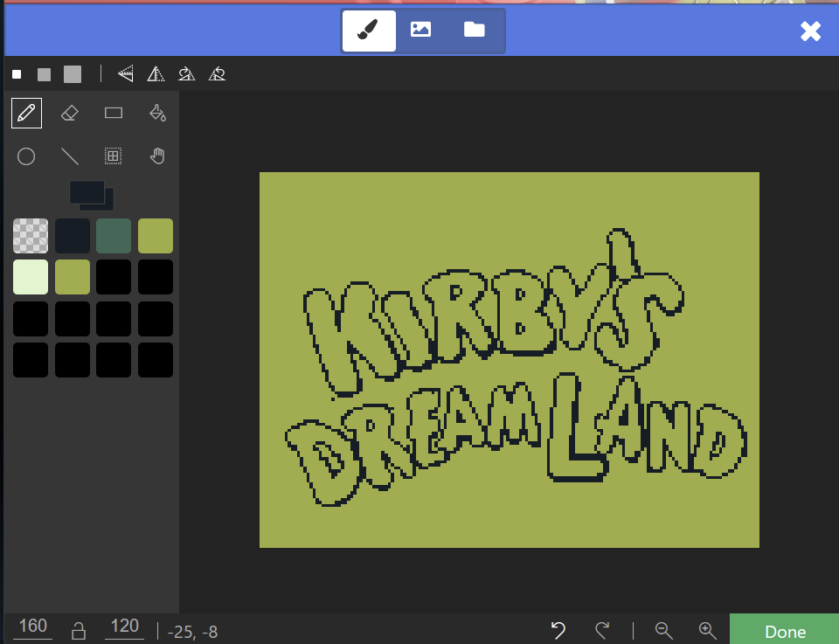Select the marquee Selection tool

coord(113,156)
